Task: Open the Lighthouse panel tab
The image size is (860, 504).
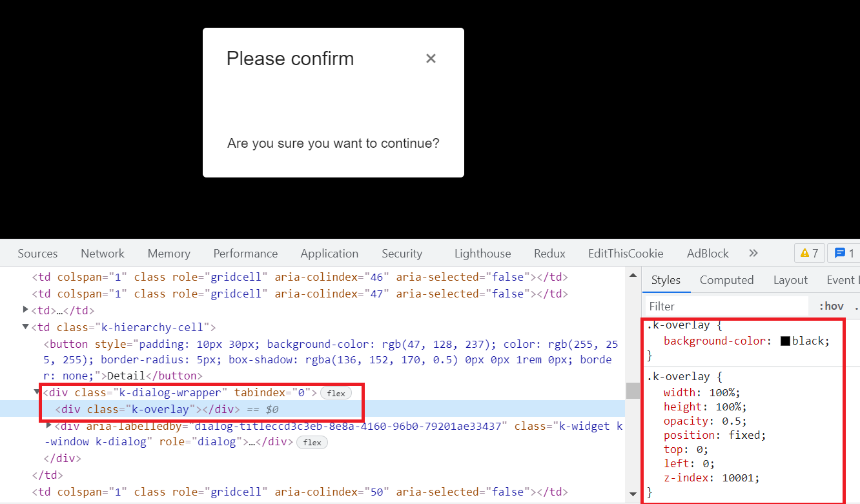Action: [482, 254]
